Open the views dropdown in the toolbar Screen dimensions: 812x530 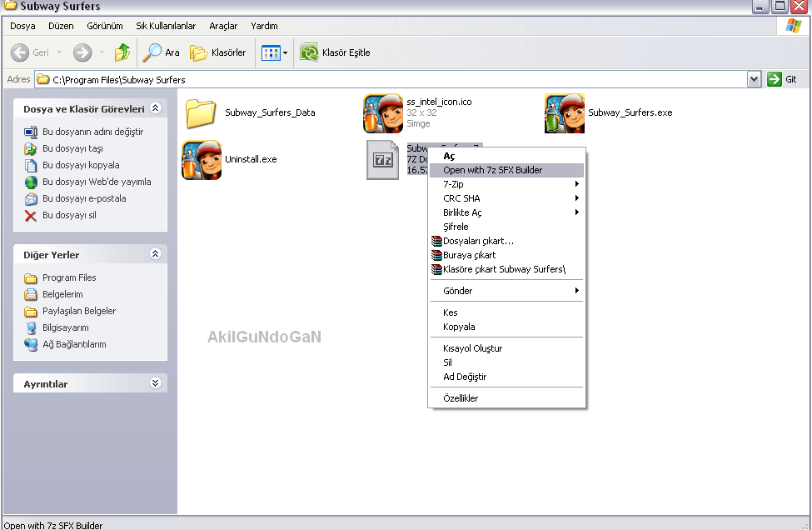click(x=284, y=53)
